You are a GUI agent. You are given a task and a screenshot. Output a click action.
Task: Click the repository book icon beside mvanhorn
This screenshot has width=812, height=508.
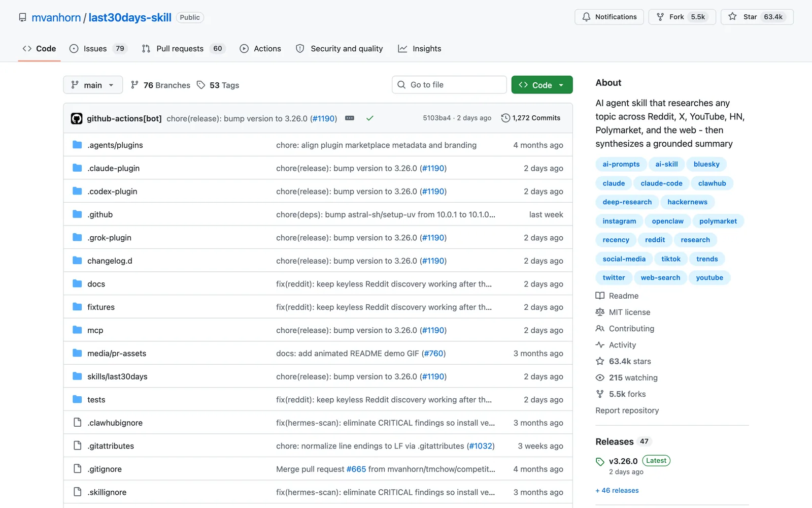tap(22, 17)
